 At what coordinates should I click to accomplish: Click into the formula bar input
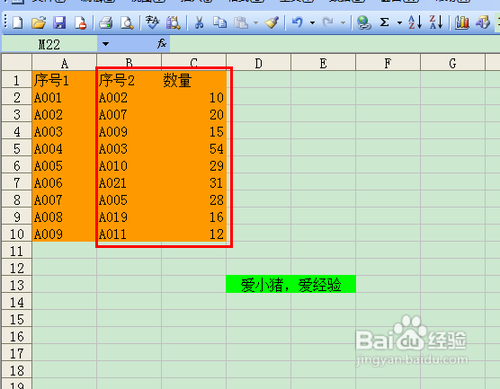[x=335, y=44]
